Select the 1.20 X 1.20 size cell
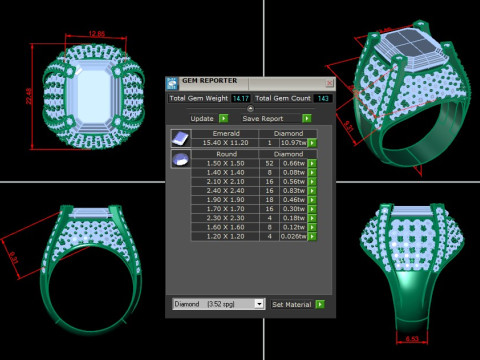The height and width of the screenshot is (360, 480). (x=225, y=236)
